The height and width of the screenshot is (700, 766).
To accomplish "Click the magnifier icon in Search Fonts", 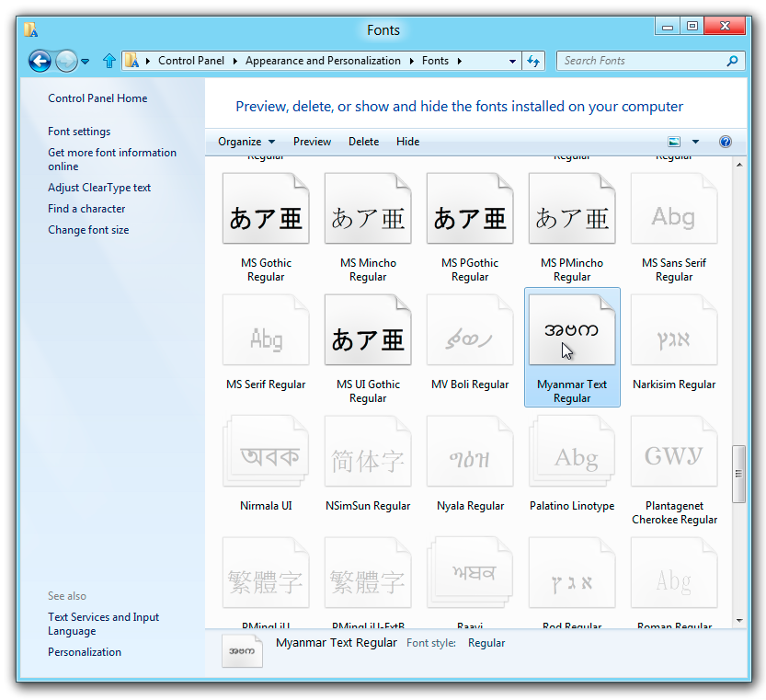I will (x=732, y=61).
